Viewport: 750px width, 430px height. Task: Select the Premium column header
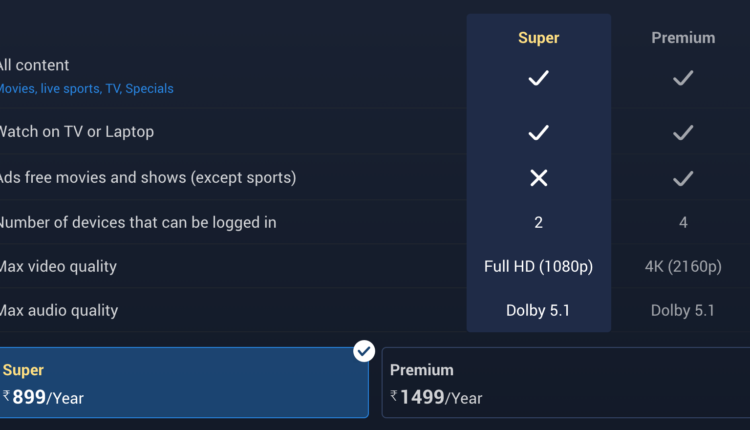683,38
